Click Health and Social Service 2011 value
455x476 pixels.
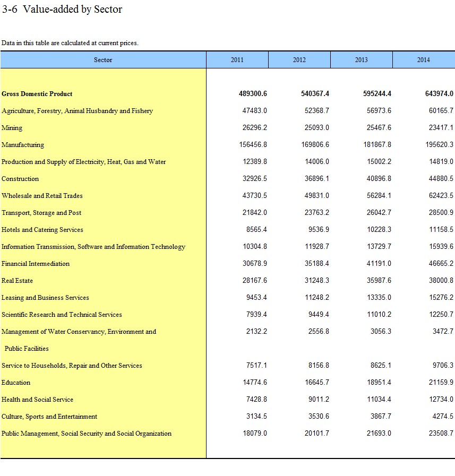pos(256,400)
